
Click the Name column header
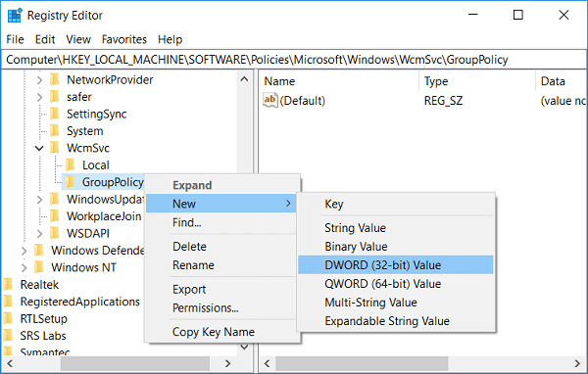click(339, 81)
